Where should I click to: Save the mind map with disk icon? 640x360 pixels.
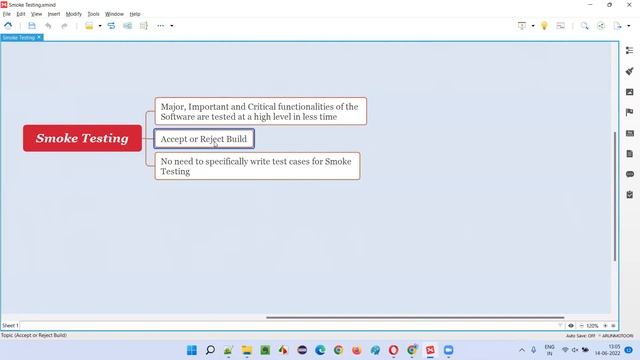[x=31, y=26]
